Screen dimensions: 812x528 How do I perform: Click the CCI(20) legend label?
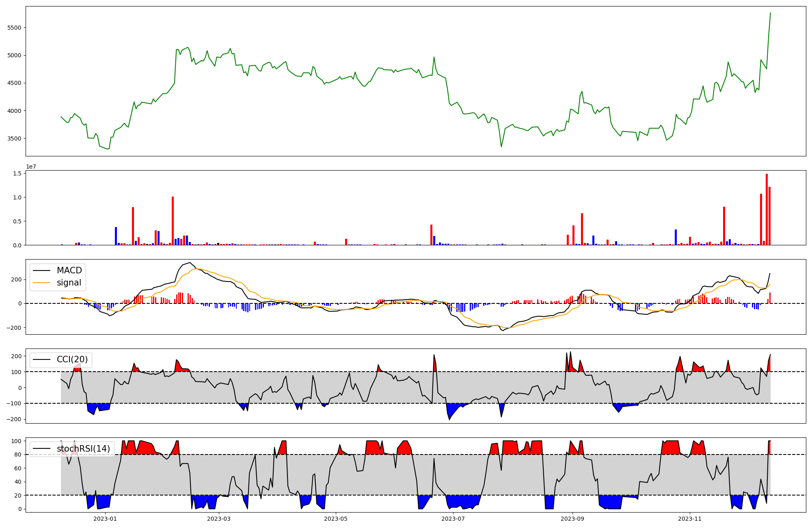click(x=72, y=359)
